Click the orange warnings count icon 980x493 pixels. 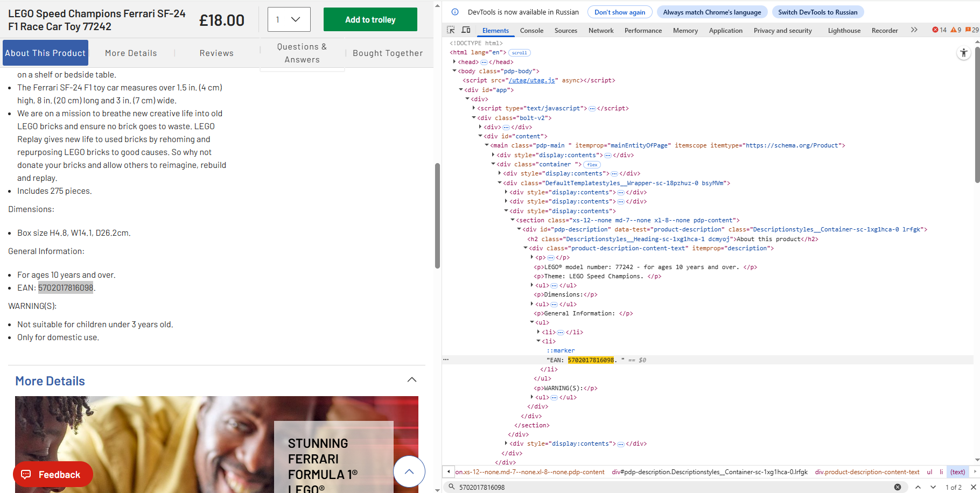(956, 30)
